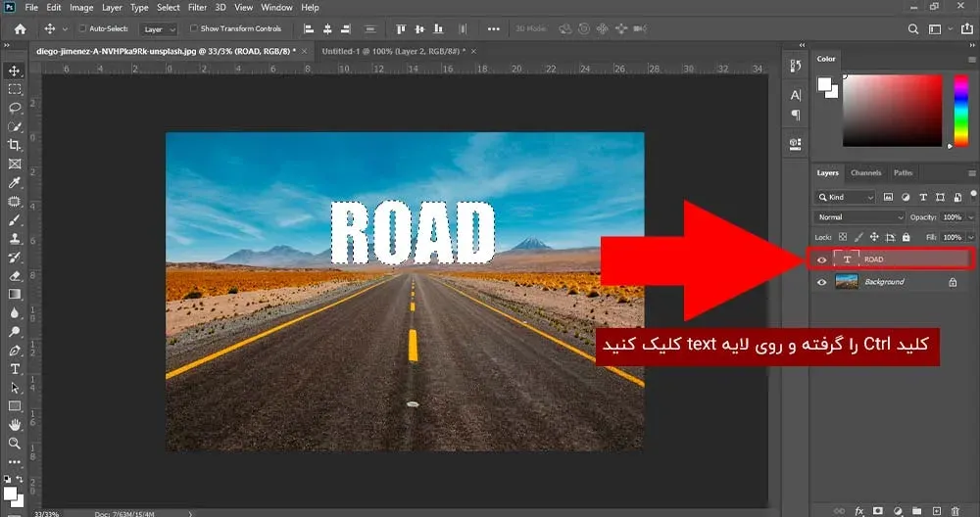Align left edges button
This screenshot has height=517, width=980.
tap(308, 28)
